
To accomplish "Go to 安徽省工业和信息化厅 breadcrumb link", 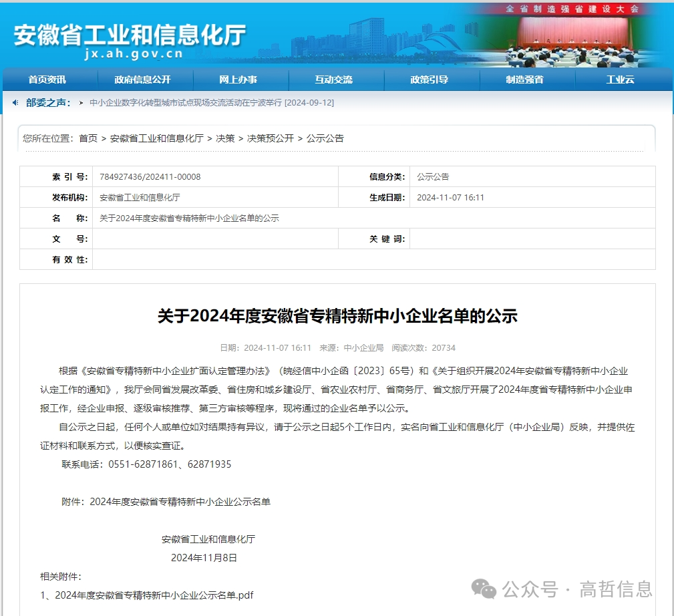I will [157, 138].
